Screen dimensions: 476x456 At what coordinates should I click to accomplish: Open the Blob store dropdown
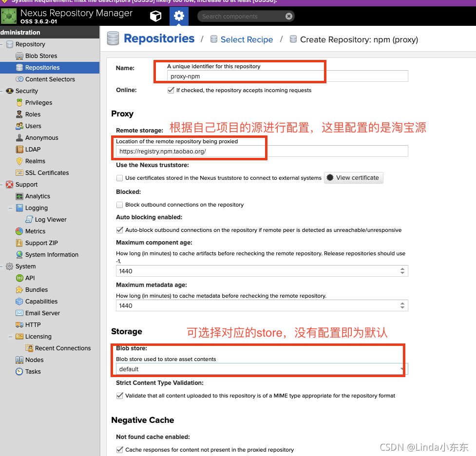coord(402,369)
